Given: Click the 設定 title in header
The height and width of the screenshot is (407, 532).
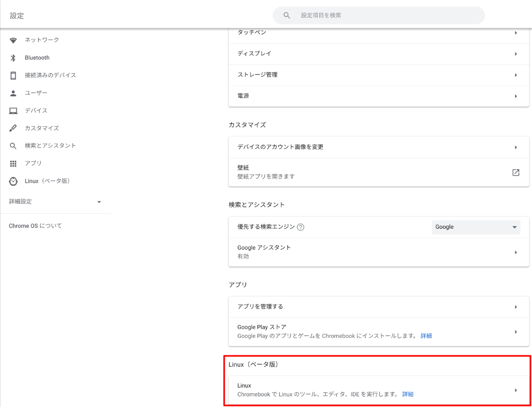Looking at the screenshot, I should (x=17, y=16).
